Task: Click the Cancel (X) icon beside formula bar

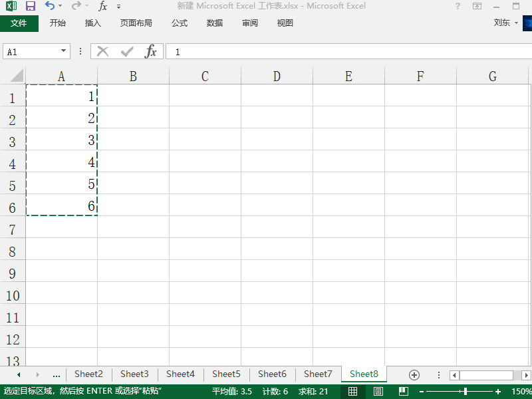Action: click(102, 51)
